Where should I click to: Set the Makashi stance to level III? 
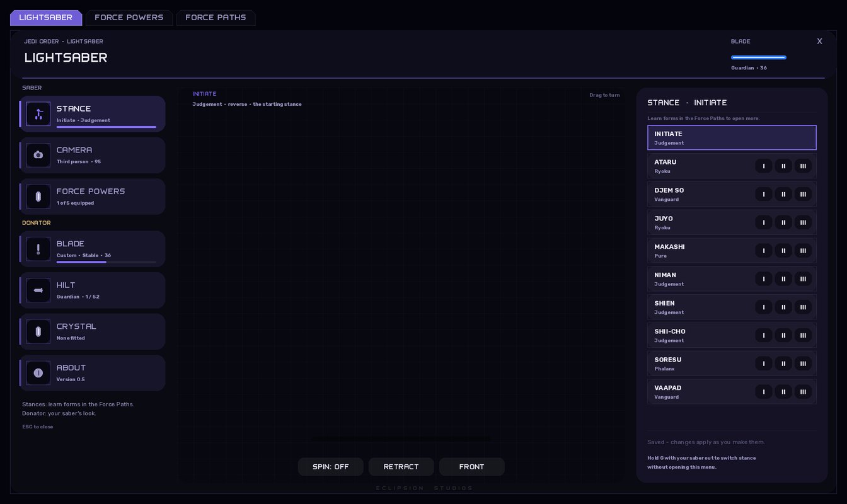click(x=803, y=251)
